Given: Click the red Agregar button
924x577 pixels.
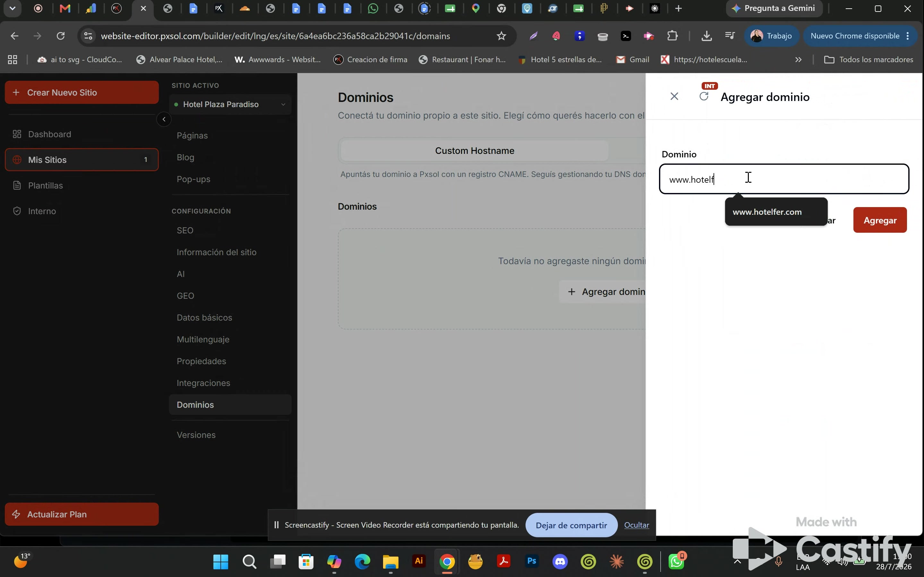Looking at the screenshot, I should click(x=880, y=220).
